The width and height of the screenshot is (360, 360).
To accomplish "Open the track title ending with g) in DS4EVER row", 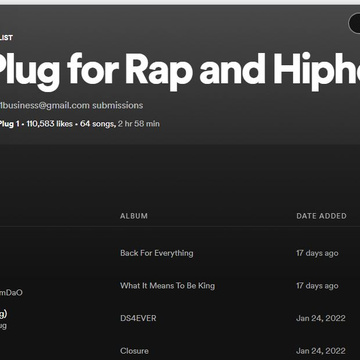I will 3,314.
